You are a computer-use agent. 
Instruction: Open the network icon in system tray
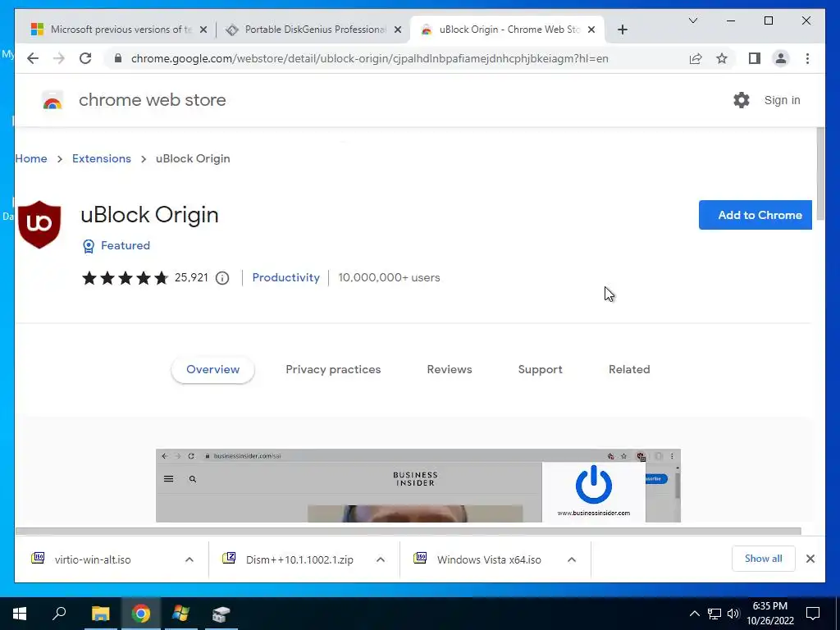tap(714, 614)
